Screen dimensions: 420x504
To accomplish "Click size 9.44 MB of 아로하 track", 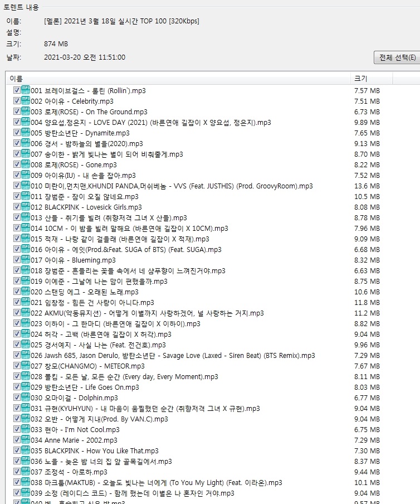I will pos(367,472).
